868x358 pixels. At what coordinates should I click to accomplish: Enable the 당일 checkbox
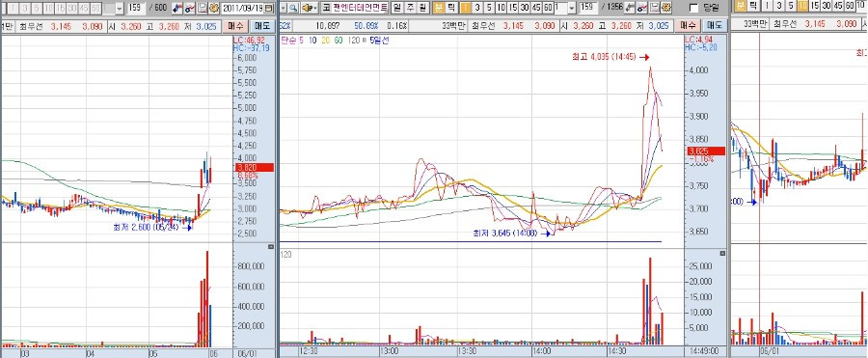[x=693, y=9]
